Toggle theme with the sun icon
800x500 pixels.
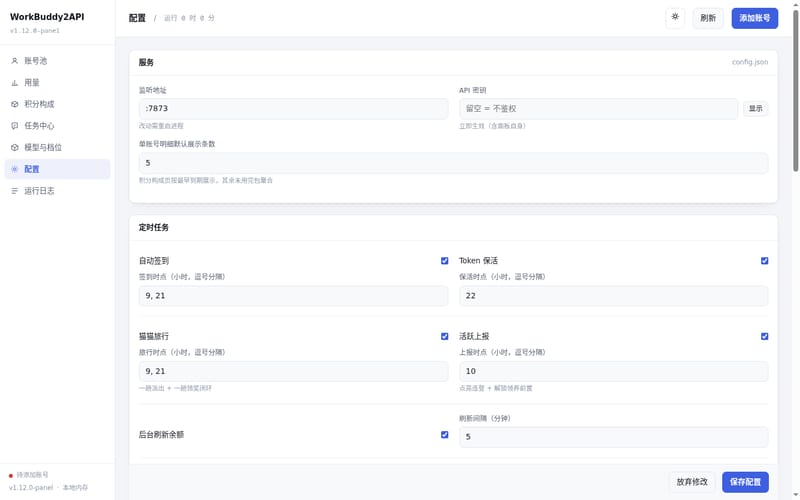[x=675, y=18]
